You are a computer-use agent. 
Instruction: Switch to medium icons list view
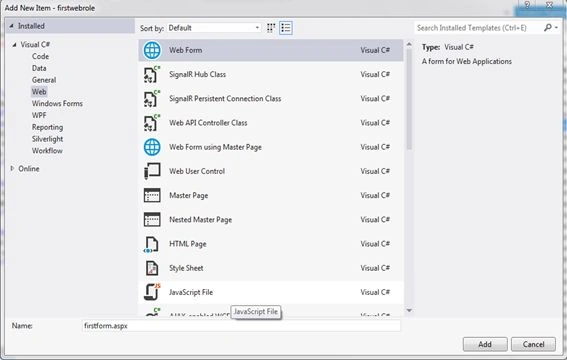pos(286,28)
